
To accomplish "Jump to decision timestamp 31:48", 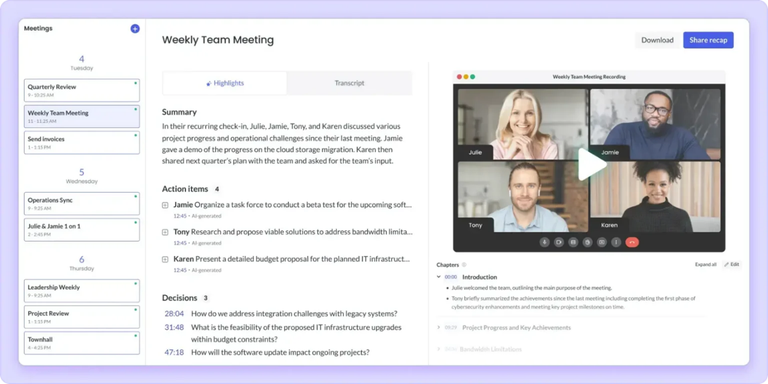I will coord(174,327).
